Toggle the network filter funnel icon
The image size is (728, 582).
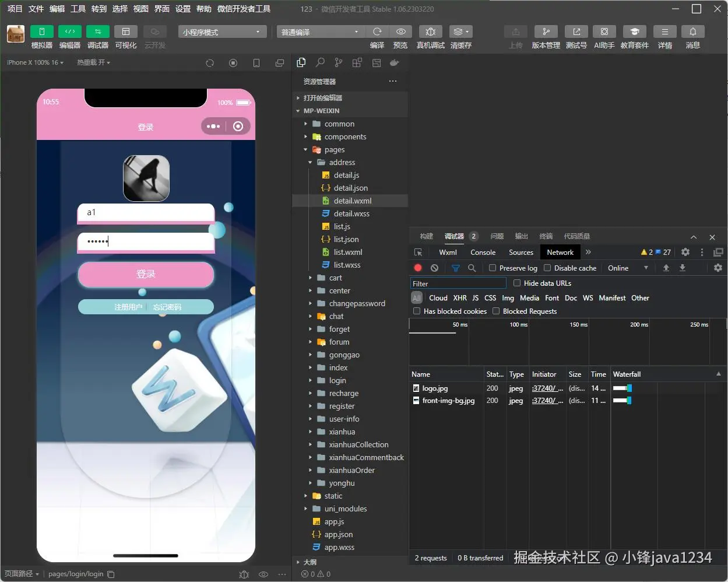[456, 268]
